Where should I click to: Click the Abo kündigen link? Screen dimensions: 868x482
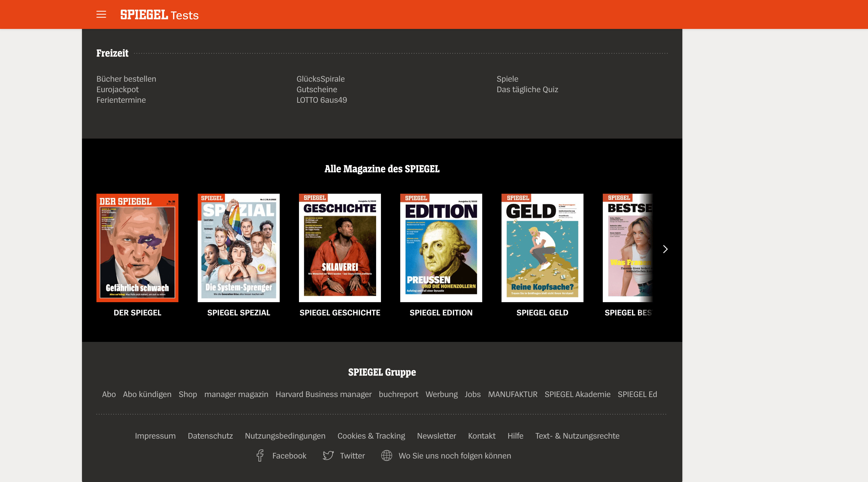point(146,393)
